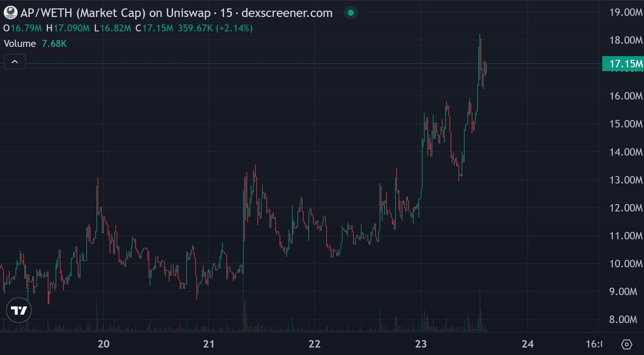Click date label 21 on time axis
This screenshot has height=355, width=644.
click(x=209, y=344)
